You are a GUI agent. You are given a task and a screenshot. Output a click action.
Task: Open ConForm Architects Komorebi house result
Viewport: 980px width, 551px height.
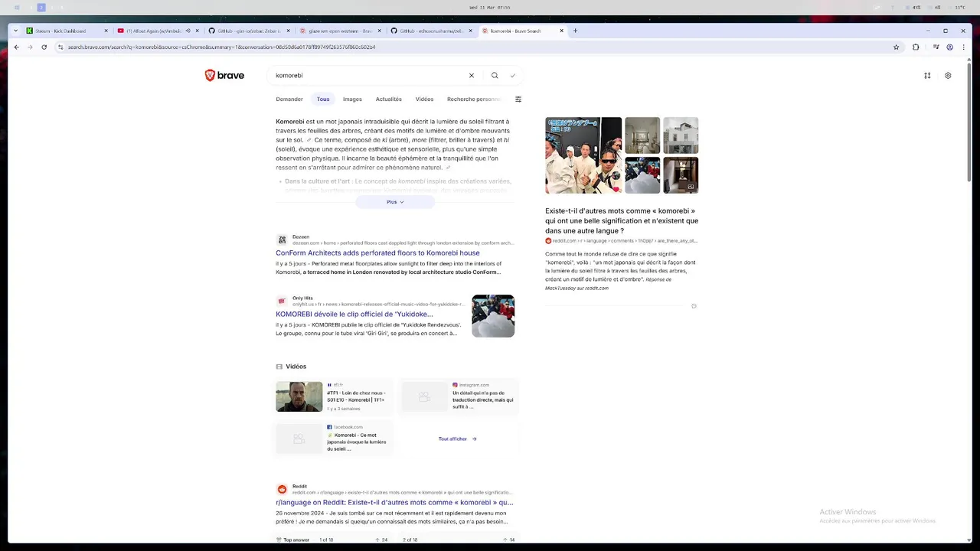tap(378, 253)
